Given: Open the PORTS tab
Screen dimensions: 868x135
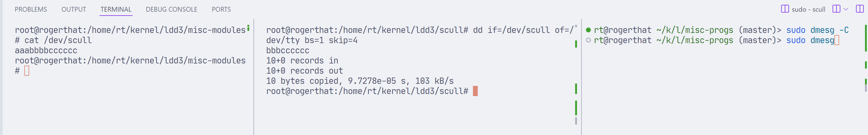Looking at the screenshot, I should 221,9.
